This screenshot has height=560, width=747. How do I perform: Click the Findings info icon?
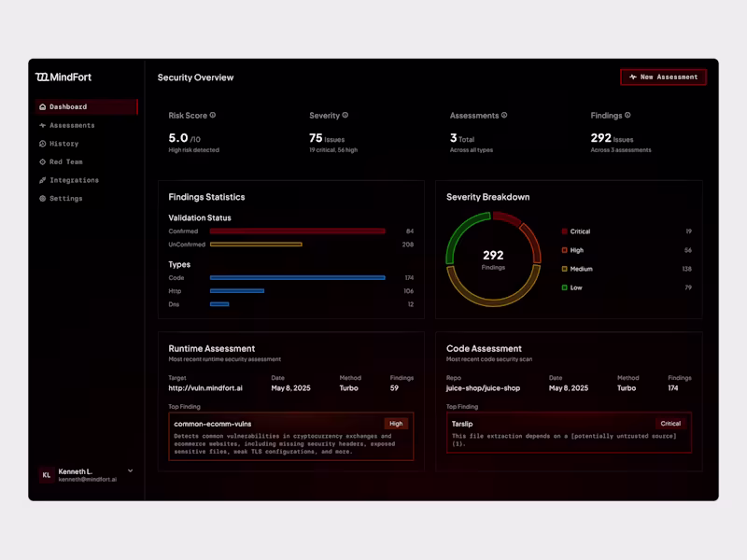point(627,115)
